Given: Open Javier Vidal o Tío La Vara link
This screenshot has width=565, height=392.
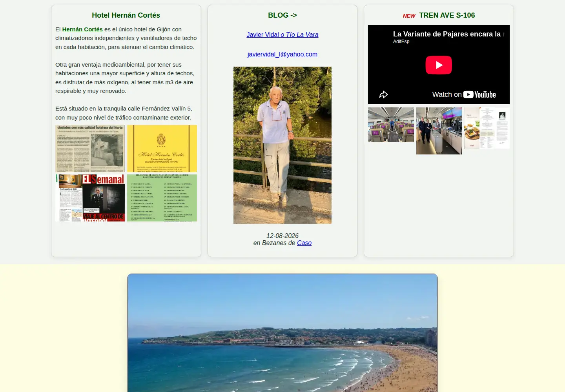Looking at the screenshot, I should [x=282, y=34].
